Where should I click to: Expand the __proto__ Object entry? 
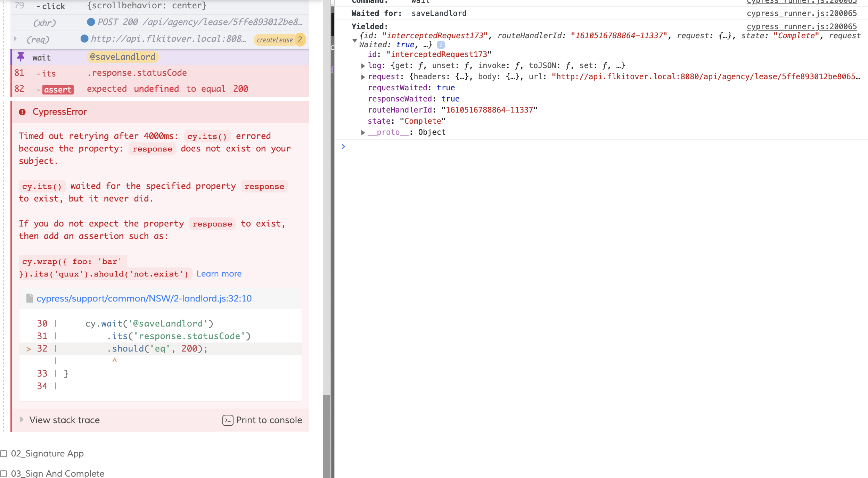pos(363,132)
